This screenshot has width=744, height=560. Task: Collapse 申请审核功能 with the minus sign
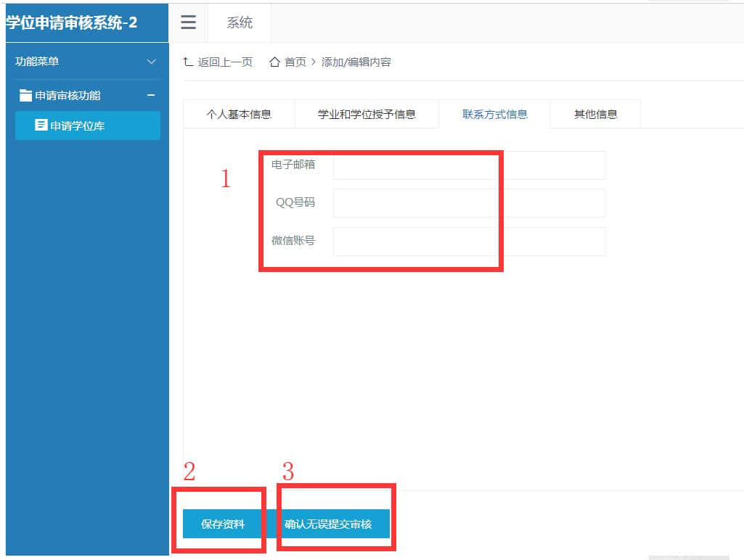[x=151, y=95]
